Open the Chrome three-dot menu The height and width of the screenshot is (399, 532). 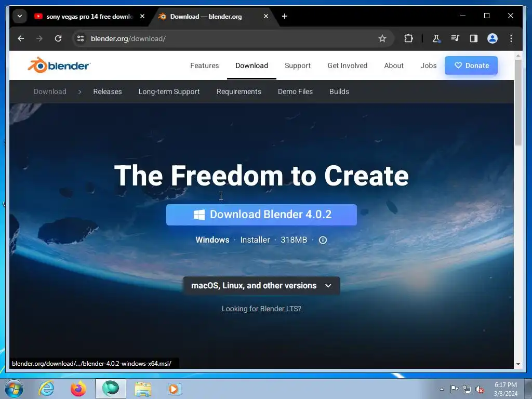pyautogui.click(x=511, y=38)
